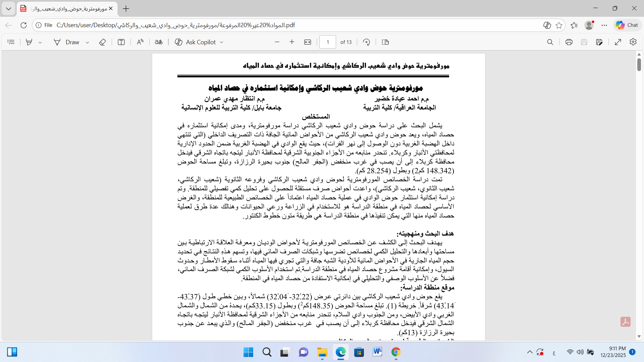Viewport: 644px width, 362px height.
Task: Add this page to favorites star
Action: [559, 25]
